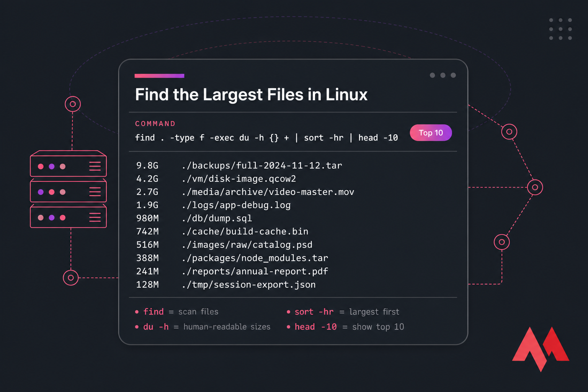The height and width of the screenshot is (392, 588).
Task: Click the ./db/dump.sql file path
Action: (217, 218)
